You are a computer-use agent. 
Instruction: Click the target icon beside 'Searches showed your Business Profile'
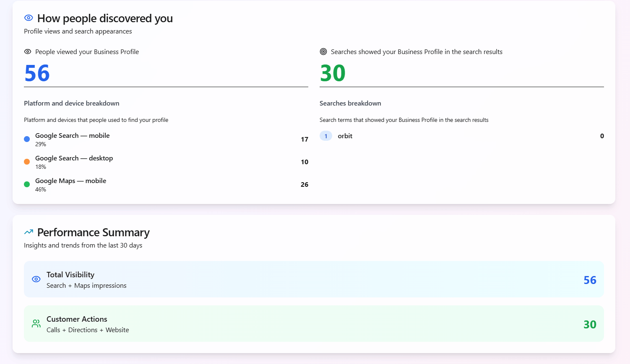coord(323,52)
